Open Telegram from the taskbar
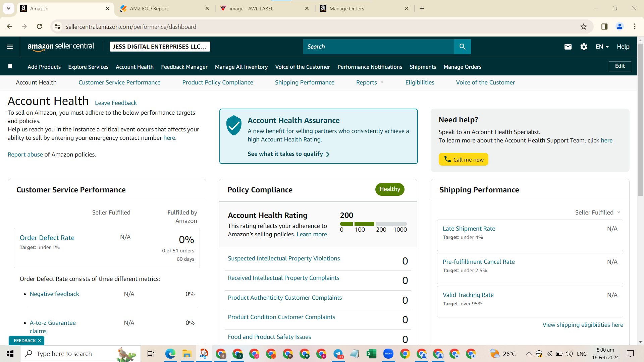 point(338,354)
